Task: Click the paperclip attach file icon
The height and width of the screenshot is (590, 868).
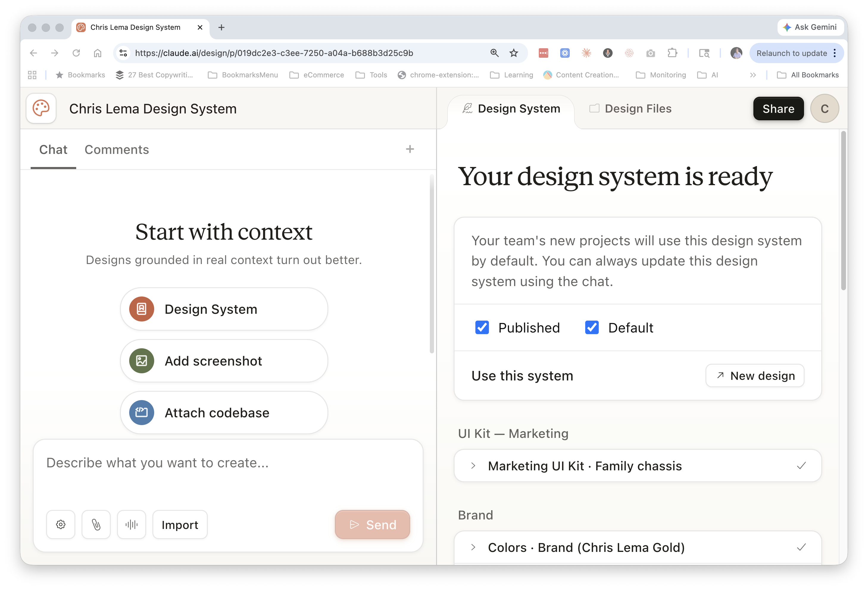Action: tap(96, 524)
